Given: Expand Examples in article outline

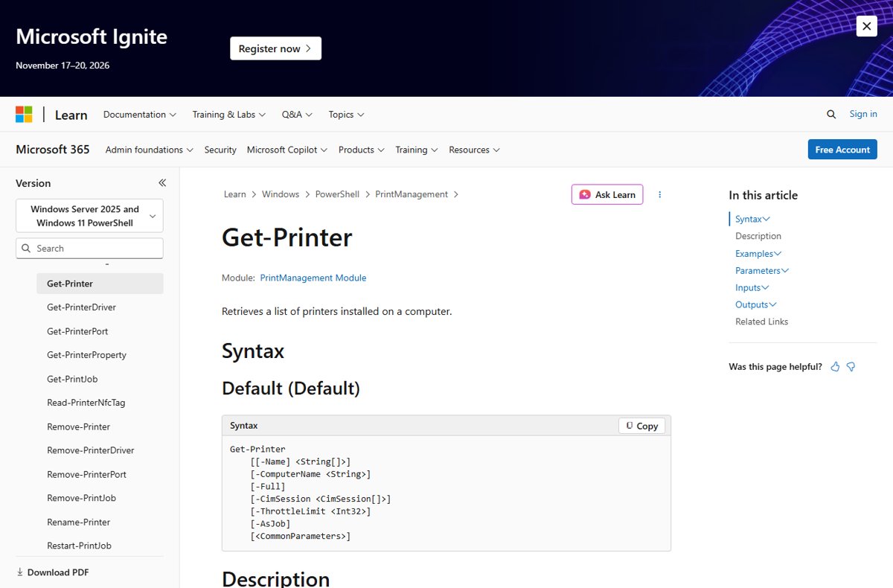Looking at the screenshot, I should coord(758,253).
